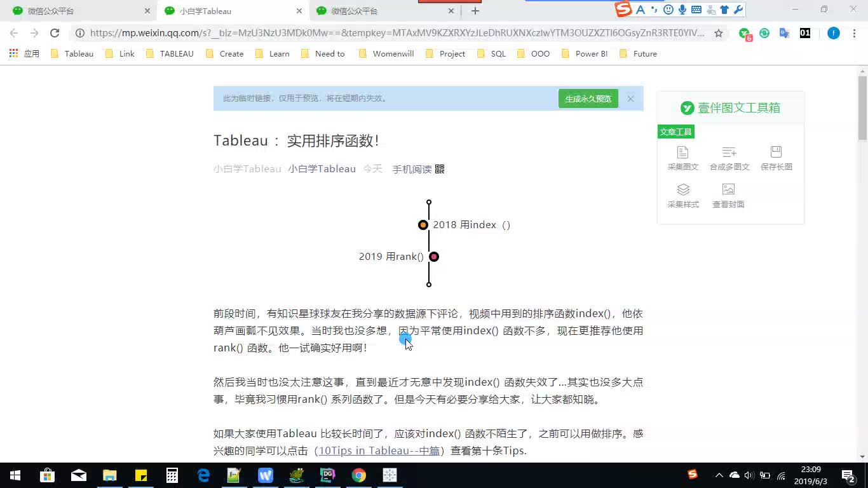Image resolution: width=868 pixels, height=488 pixels.
Task: Bookmark this page with the star icon
Action: point(719,33)
